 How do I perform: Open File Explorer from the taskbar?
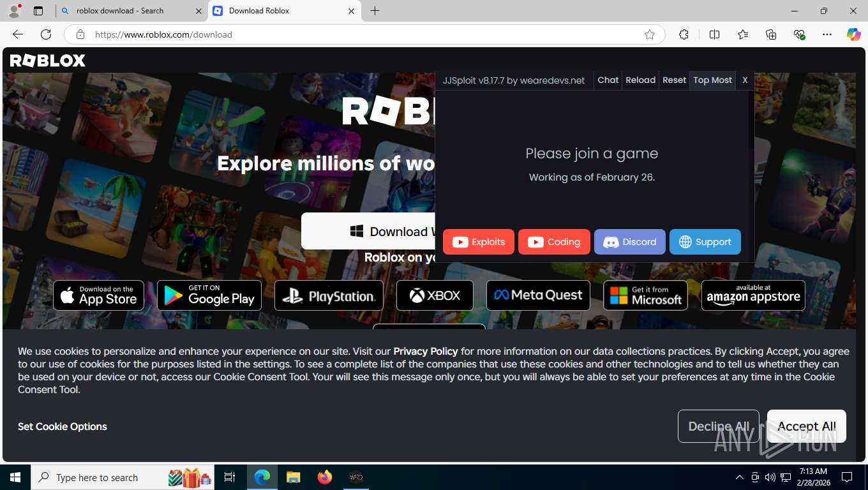pos(293,477)
